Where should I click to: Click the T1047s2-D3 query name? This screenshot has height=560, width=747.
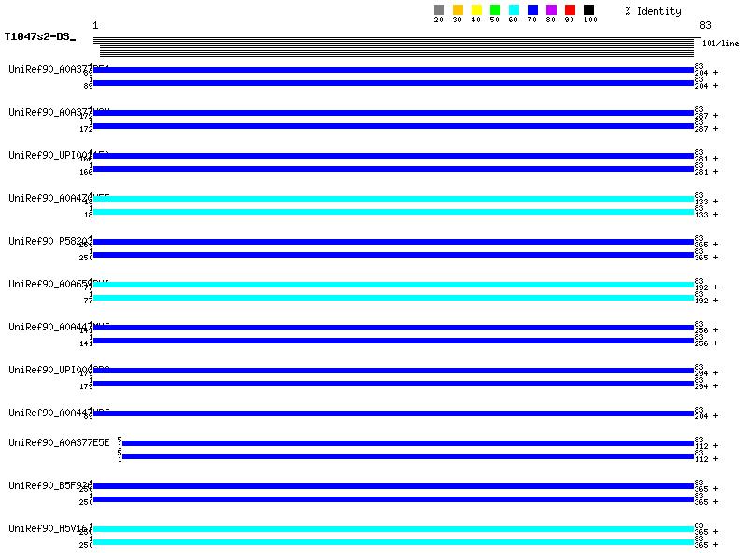click(x=37, y=37)
